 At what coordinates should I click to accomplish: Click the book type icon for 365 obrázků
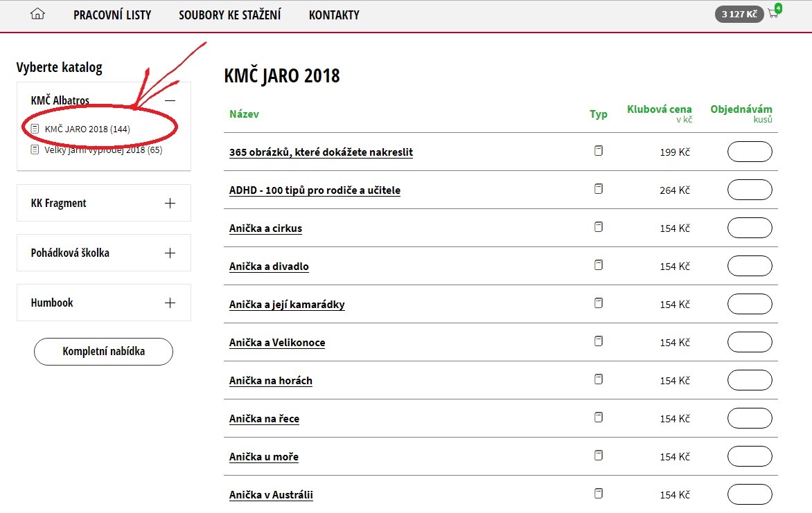coord(598,151)
